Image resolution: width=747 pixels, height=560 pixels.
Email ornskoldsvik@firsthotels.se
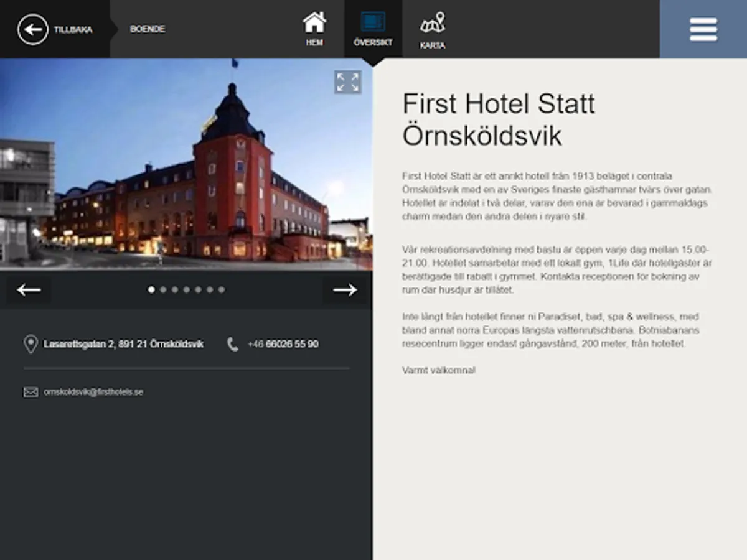pos(93,392)
